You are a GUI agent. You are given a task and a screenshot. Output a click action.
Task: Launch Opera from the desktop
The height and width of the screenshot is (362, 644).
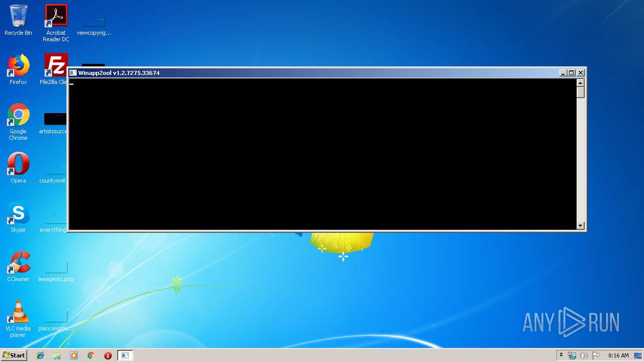(x=18, y=168)
